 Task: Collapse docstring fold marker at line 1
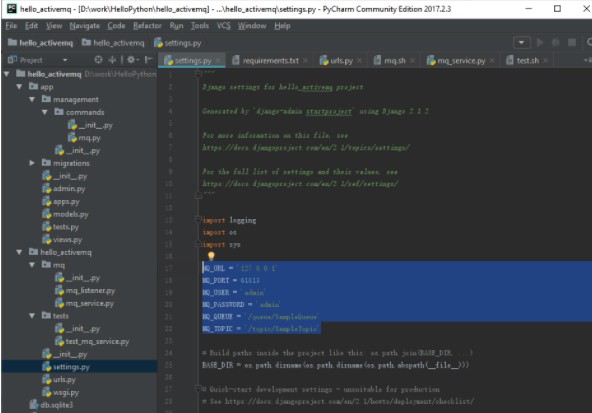(x=198, y=74)
